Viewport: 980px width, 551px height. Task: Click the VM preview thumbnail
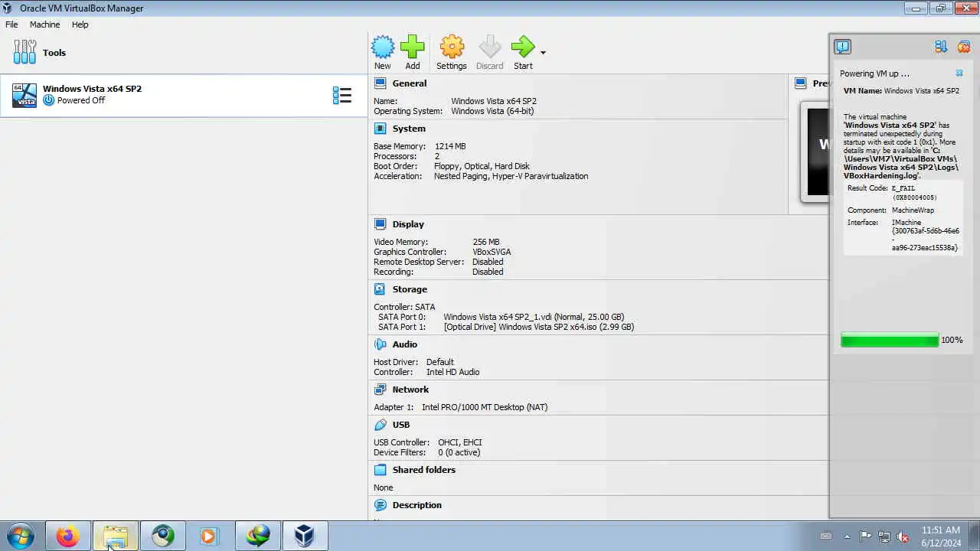(815, 152)
